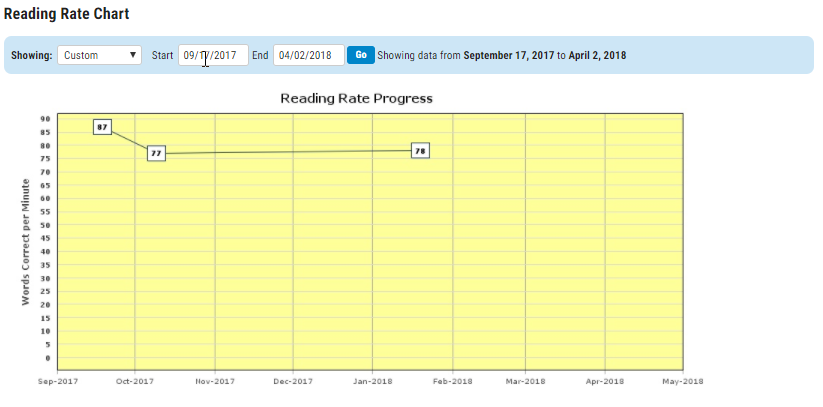Click the Dec-2017 x-axis label
The image size is (823, 407).
tap(294, 381)
